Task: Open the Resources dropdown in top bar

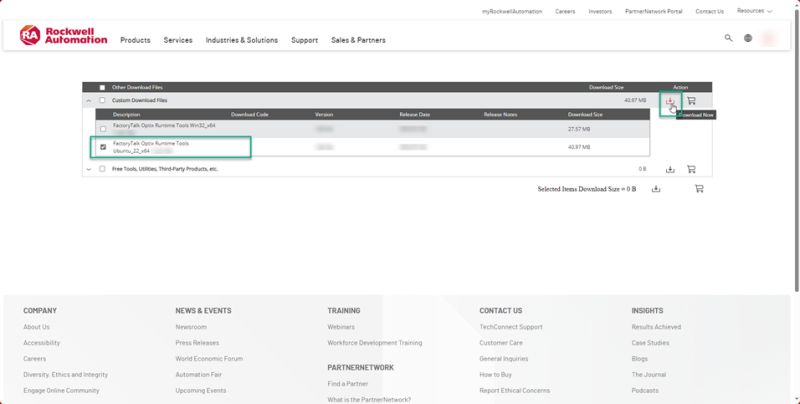Action: [754, 11]
